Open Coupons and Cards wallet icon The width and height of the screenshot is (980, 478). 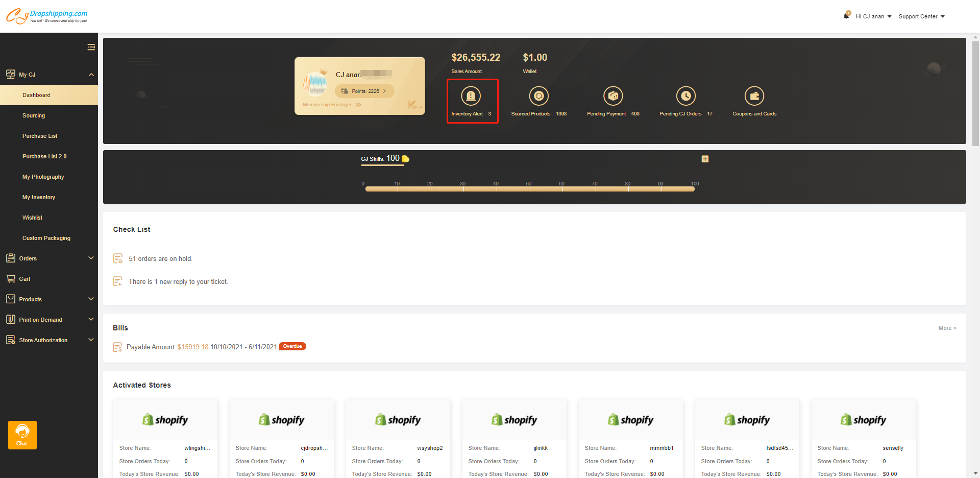point(754,96)
